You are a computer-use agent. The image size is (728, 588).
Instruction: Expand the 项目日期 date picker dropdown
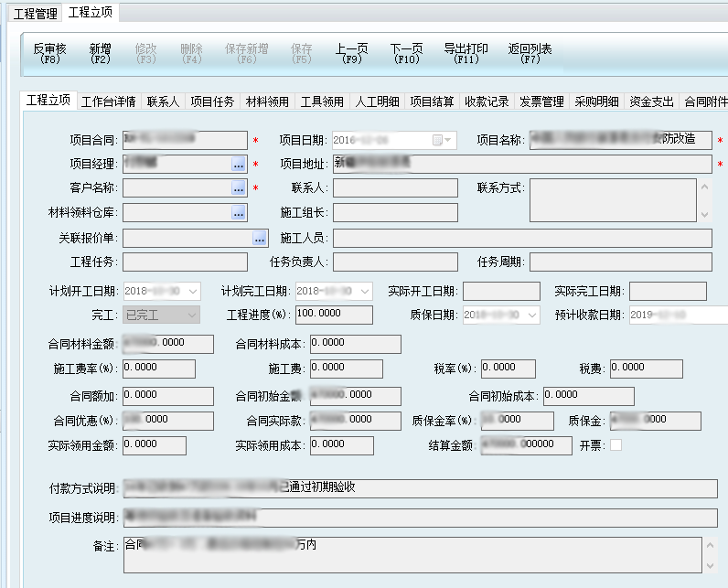coord(449,140)
